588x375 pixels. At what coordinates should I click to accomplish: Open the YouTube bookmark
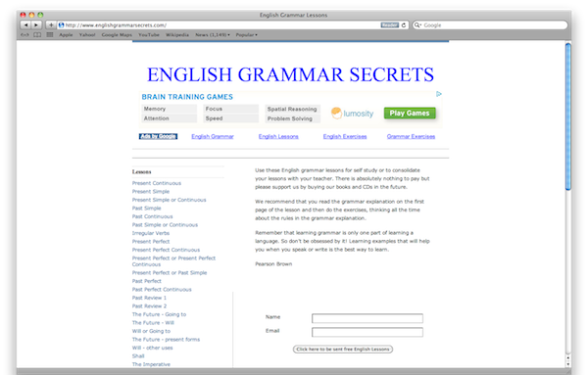click(149, 35)
